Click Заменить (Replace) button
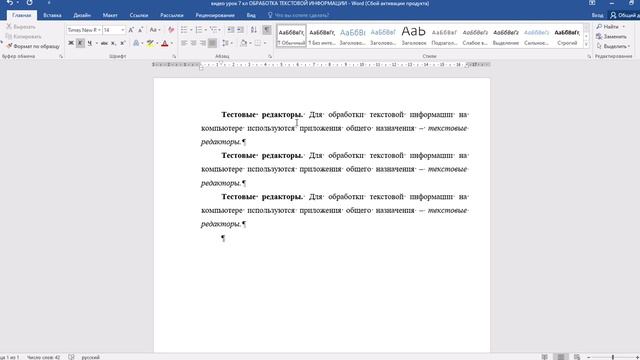The image size is (640, 360). click(x=611, y=36)
